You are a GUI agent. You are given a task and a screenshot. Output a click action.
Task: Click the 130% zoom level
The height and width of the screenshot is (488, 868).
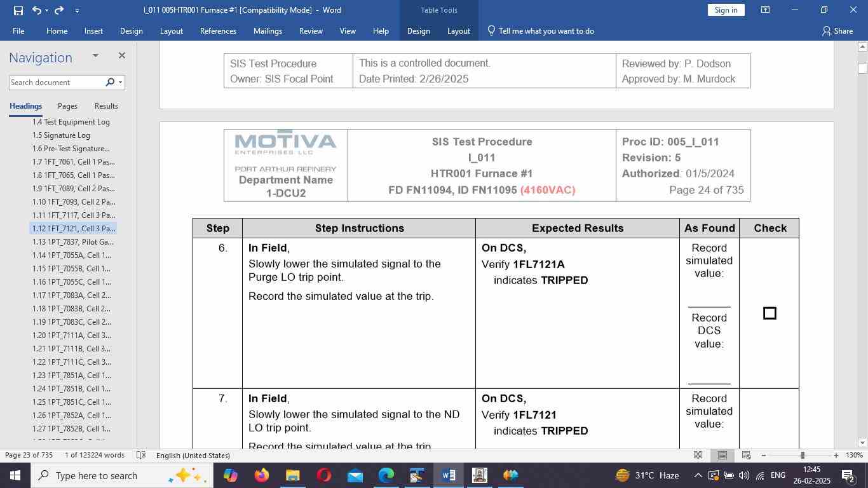(x=855, y=455)
